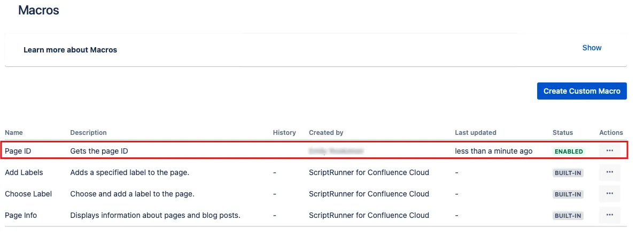Open actions menu for Page Info macro
The image size is (644, 235).
(609, 215)
